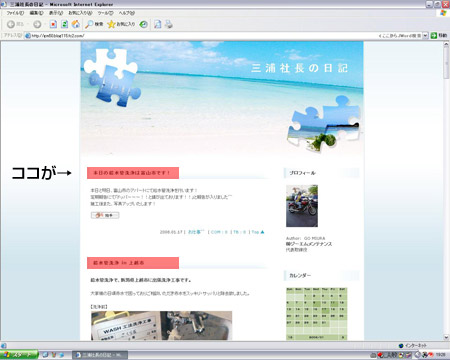This screenshot has width=450, height=360.
Task: Go to the Home page icon
Action: pos(76,24)
